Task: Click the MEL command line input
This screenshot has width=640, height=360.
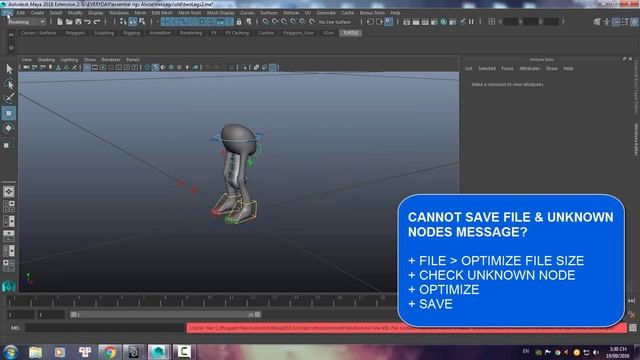Action: pyautogui.click(x=105, y=328)
